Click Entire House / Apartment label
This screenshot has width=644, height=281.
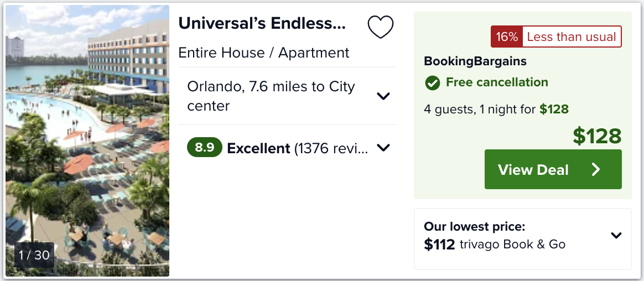pos(264,53)
